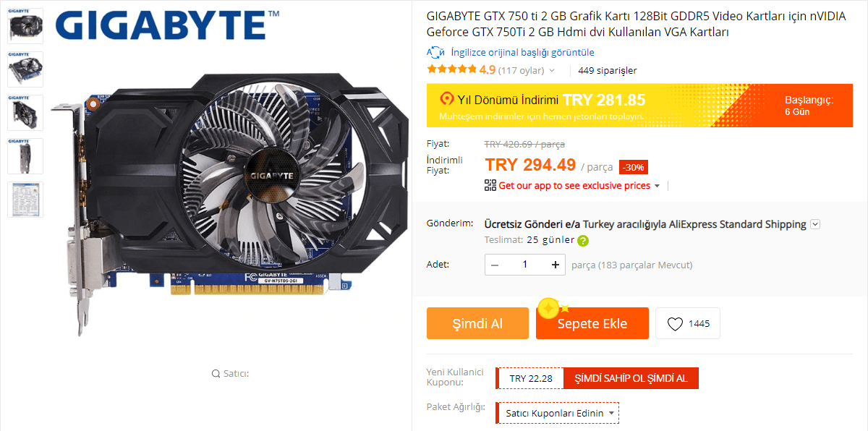The image size is (868, 431).
Task: Click the quantity input field
Action: pos(525,265)
